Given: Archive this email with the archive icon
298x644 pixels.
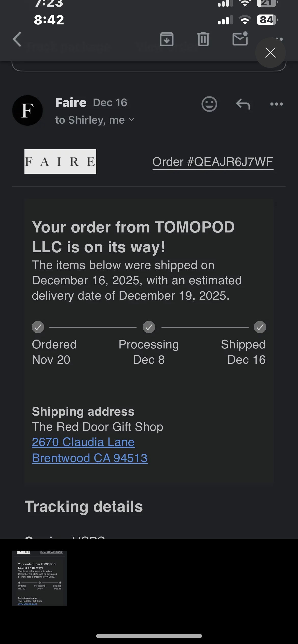Looking at the screenshot, I should [x=167, y=39].
